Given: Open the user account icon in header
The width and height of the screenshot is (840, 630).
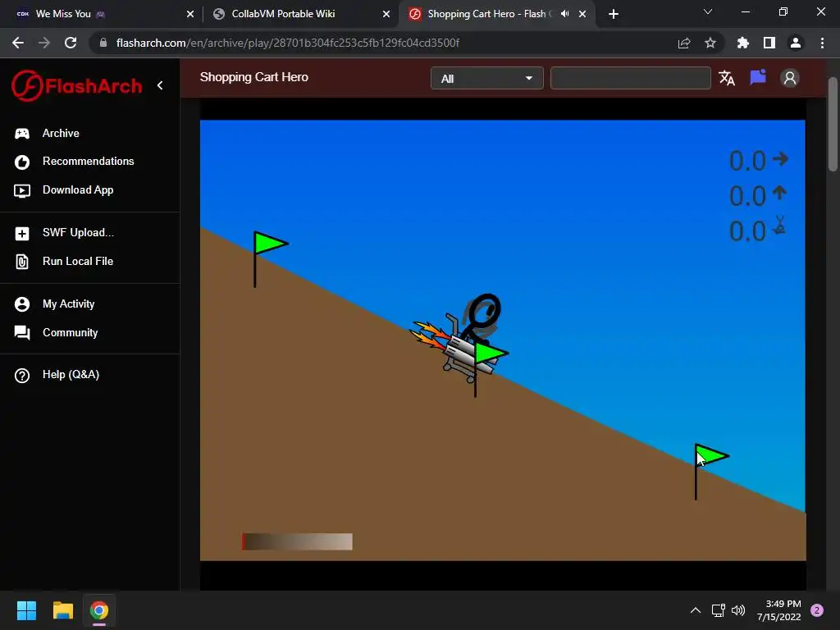Looking at the screenshot, I should (x=789, y=78).
